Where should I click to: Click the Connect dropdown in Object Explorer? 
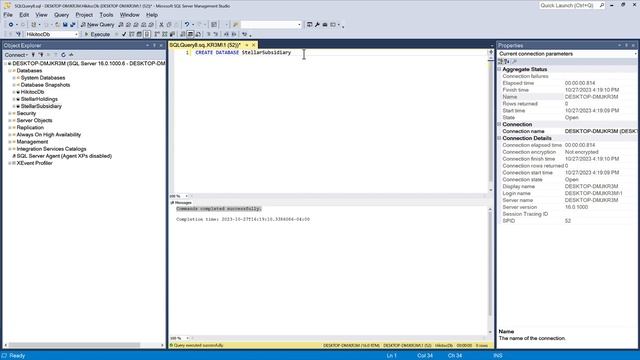click(16, 55)
